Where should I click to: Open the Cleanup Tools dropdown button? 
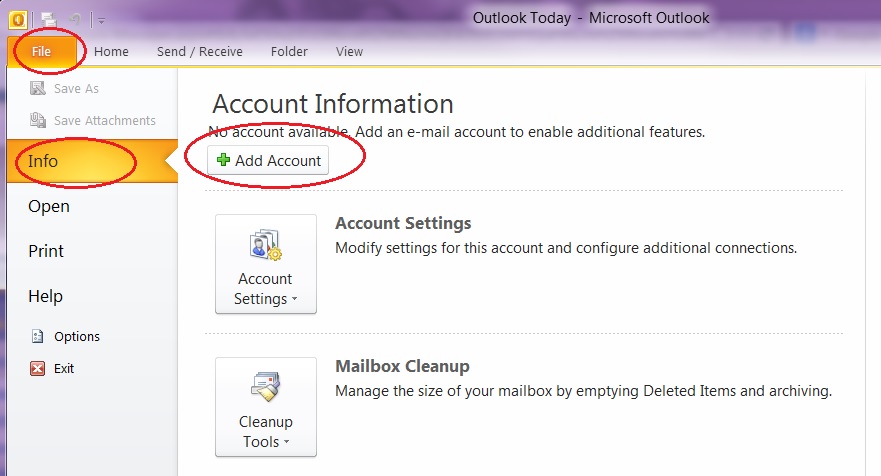coord(266,407)
